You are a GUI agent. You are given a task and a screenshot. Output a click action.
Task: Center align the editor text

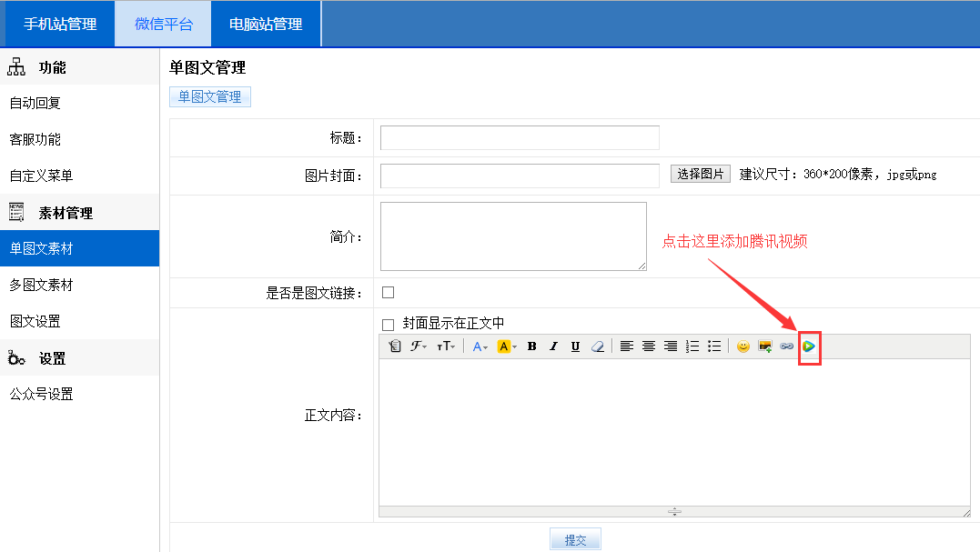coord(649,346)
